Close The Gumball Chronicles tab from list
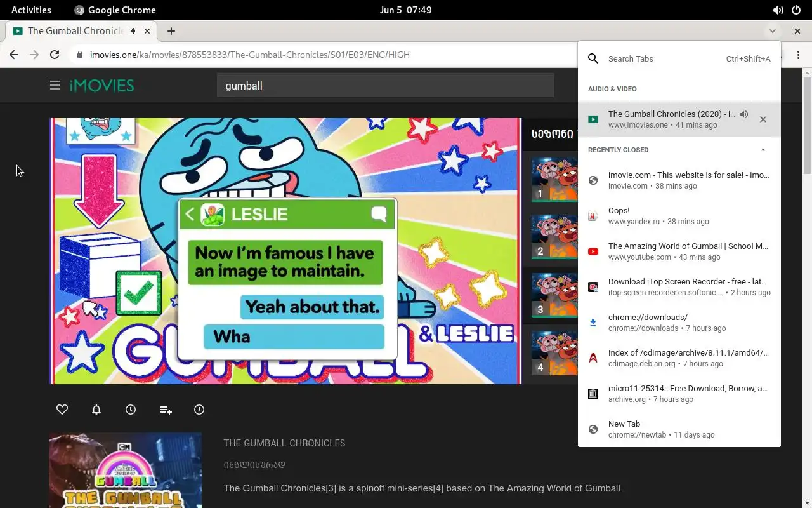Viewport: 812px width, 508px height. click(x=763, y=119)
